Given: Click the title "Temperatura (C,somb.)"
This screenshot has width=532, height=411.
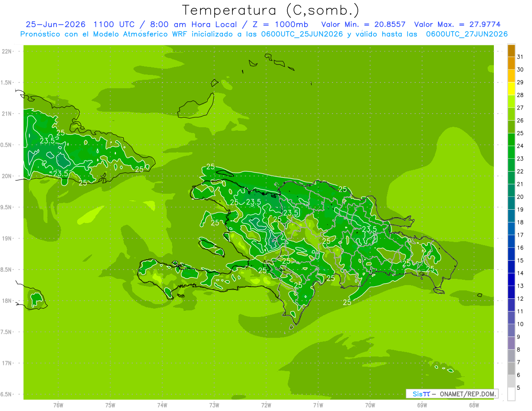Looking at the screenshot, I should pyautogui.click(x=271, y=10).
